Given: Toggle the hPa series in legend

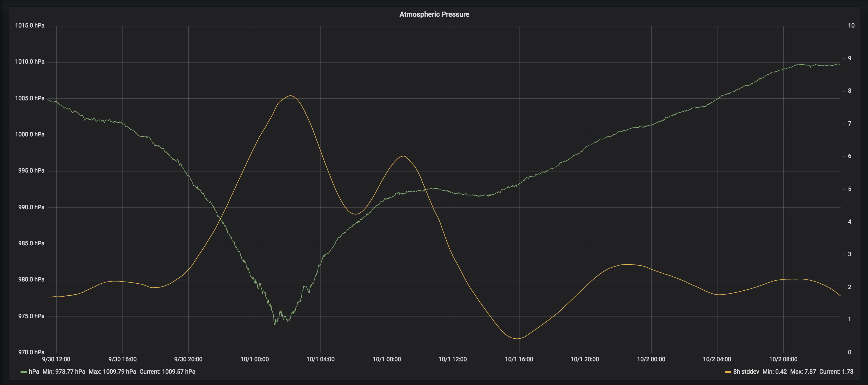Looking at the screenshot, I should [x=34, y=372].
